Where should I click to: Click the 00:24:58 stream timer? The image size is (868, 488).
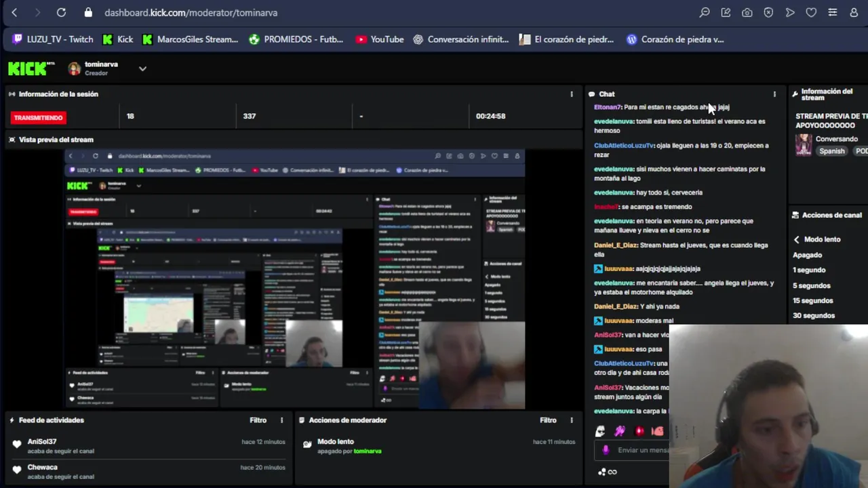(490, 116)
